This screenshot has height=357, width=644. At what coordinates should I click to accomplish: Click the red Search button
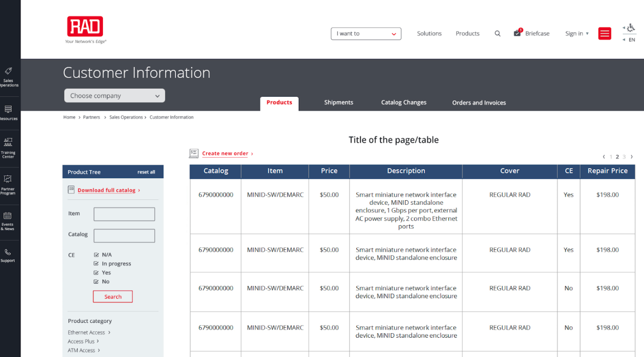coord(113,297)
